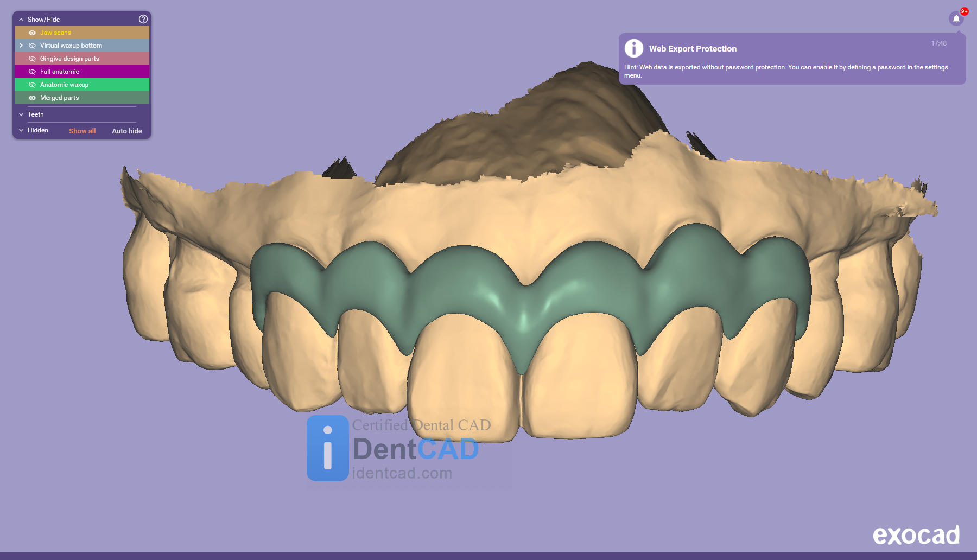Select the Anatomic waxup row label
This screenshot has height=560, width=977.
pos(64,85)
